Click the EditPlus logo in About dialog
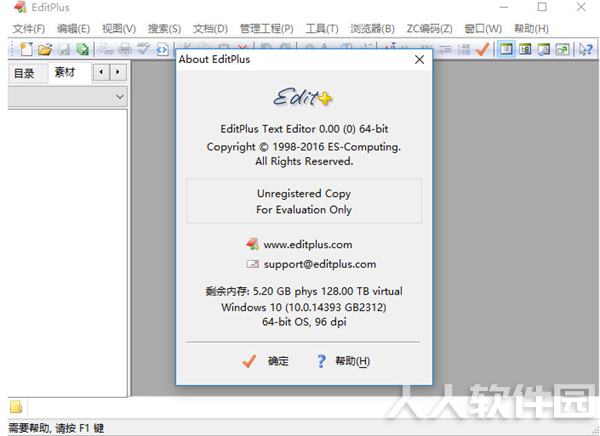Image resolution: width=600 pixels, height=436 pixels. pyautogui.click(x=303, y=97)
